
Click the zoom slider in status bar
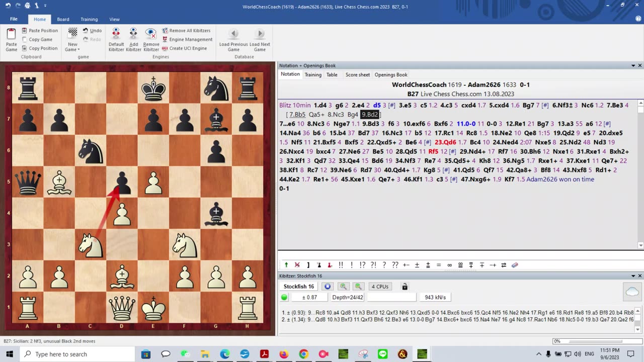[597, 341]
